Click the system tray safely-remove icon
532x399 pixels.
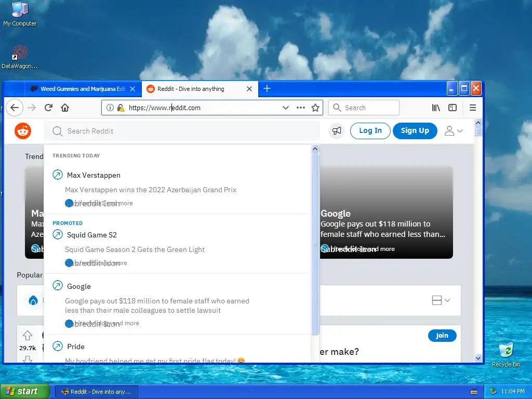[494, 392]
